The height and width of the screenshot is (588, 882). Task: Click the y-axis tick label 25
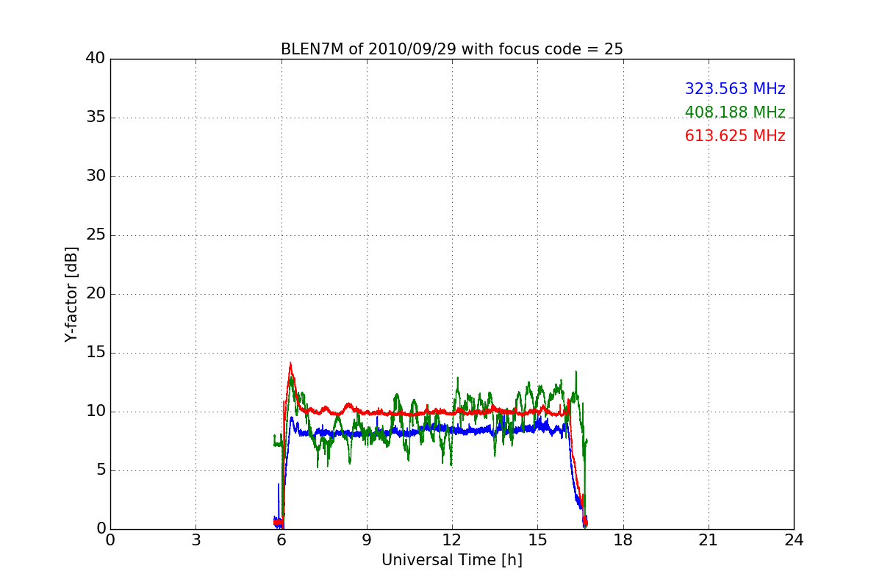click(96, 235)
